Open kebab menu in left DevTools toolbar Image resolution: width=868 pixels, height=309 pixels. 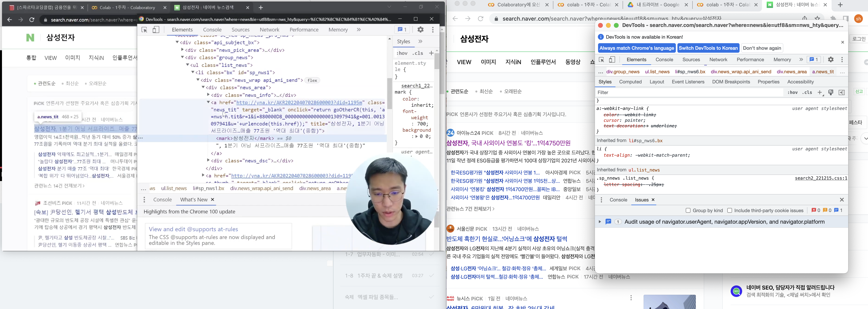[433, 30]
